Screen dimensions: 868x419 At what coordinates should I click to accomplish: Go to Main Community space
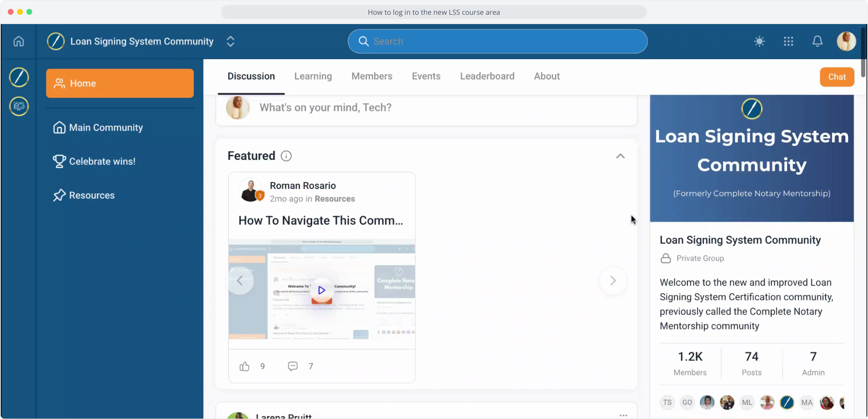(98, 127)
